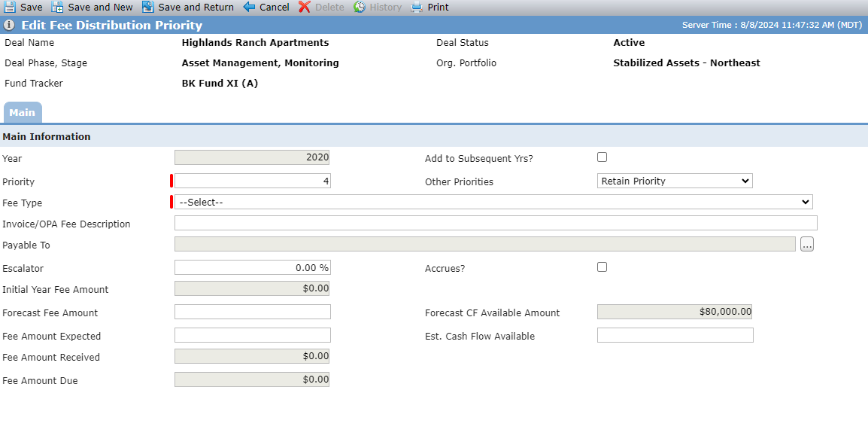The width and height of the screenshot is (868, 442).
Task: Click the Fee Amount Due field
Action: [x=253, y=380]
